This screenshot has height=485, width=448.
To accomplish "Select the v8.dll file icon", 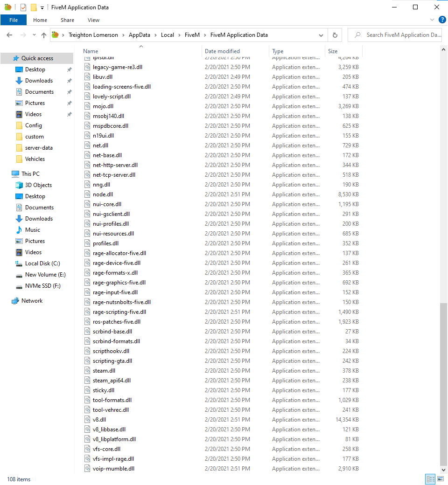I will point(87,419).
